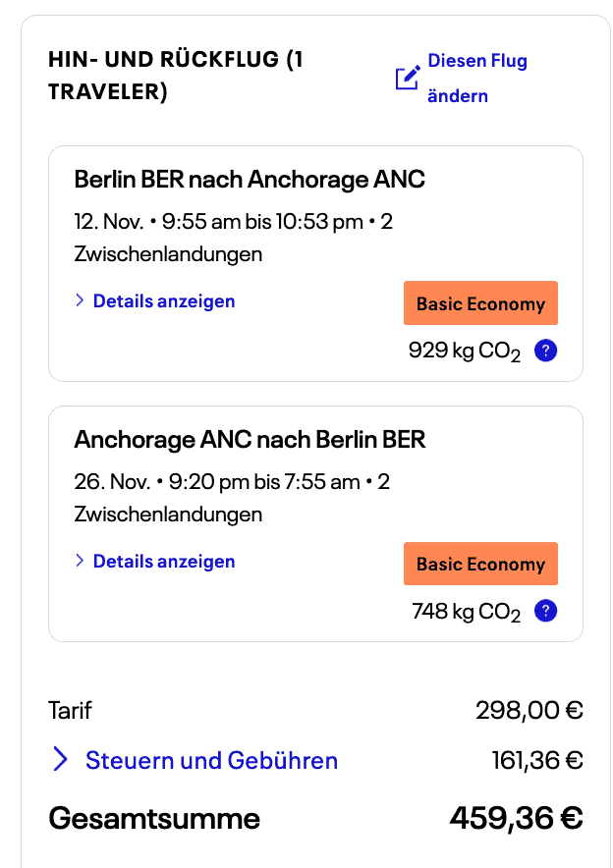Click the Gesamtsumme amount 459,36 €
Image resolution: width=613 pixels, height=868 pixels.
(x=516, y=818)
